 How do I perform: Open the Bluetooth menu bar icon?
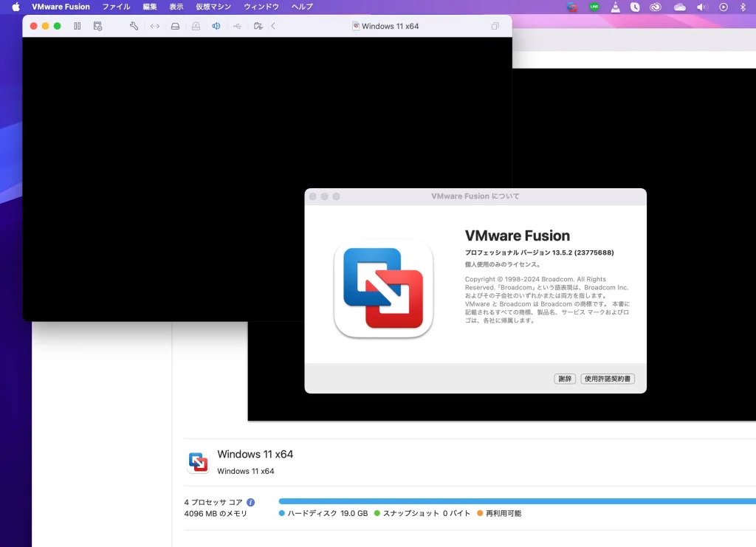click(743, 7)
